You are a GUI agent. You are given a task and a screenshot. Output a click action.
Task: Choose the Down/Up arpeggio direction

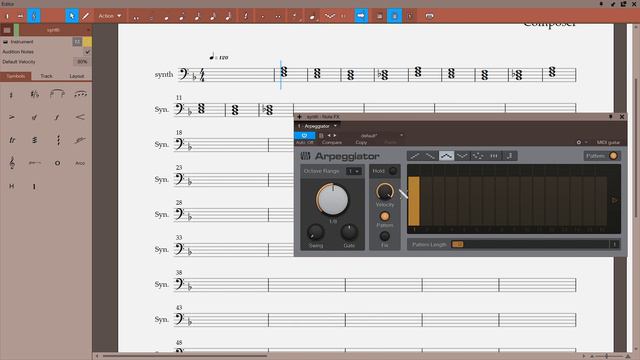(x=462, y=156)
